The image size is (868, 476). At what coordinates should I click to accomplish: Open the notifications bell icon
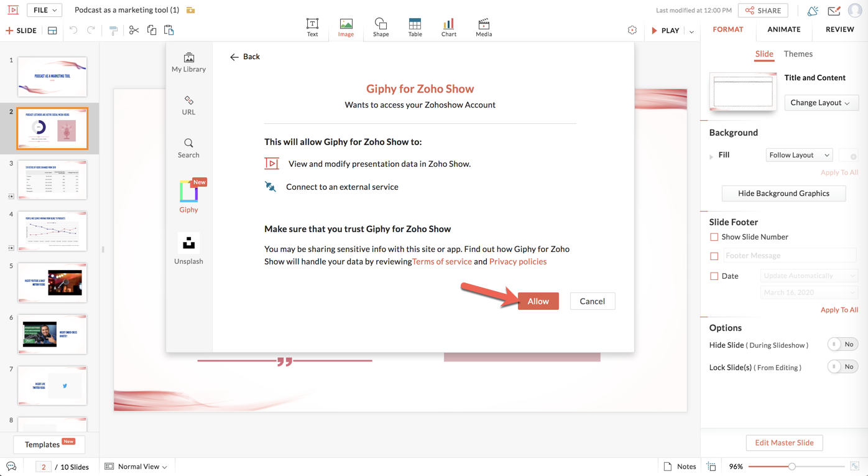[x=813, y=11]
